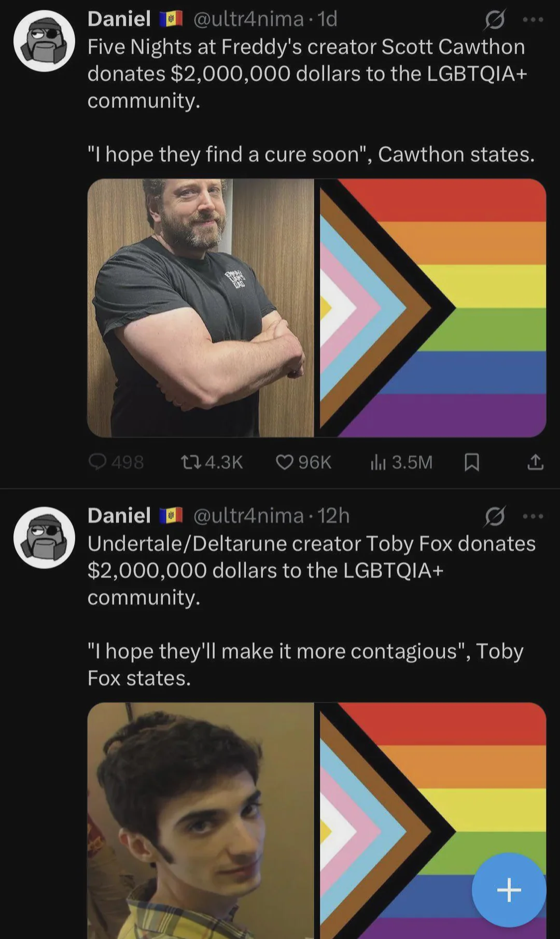560x939 pixels.
Task: Open photo of man with crossed arms
Action: click(201, 308)
